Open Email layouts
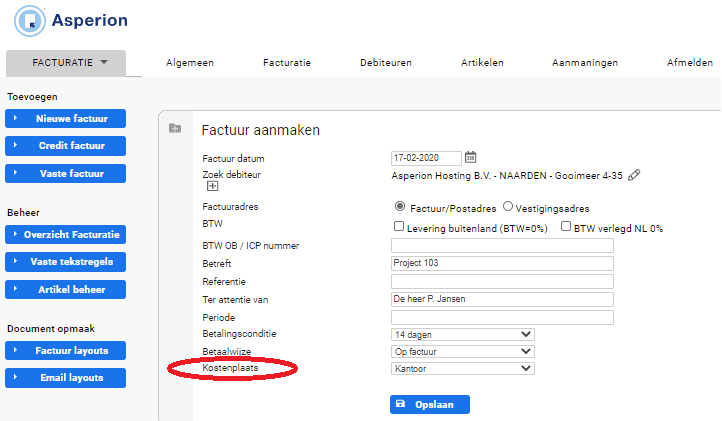The width and height of the screenshot is (722, 421). point(65,378)
